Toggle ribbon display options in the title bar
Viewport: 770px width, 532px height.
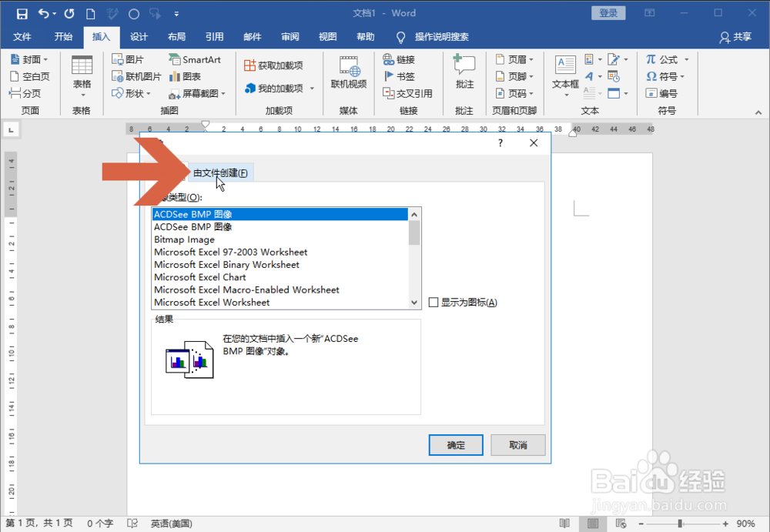tap(649, 13)
